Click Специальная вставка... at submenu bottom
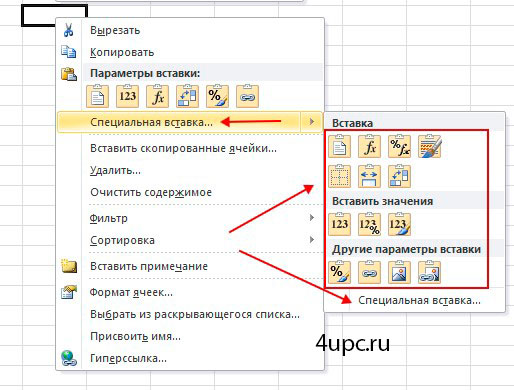The image size is (514, 390). pos(419,300)
